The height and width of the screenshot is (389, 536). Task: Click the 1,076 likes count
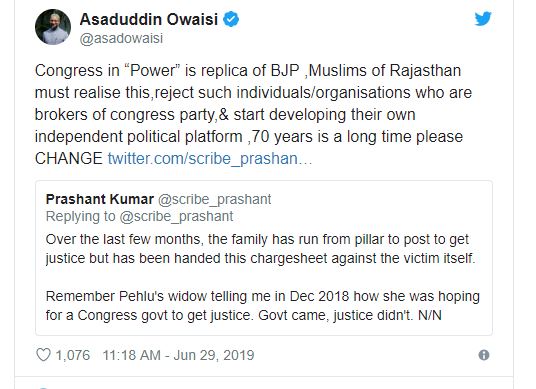(x=72, y=355)
